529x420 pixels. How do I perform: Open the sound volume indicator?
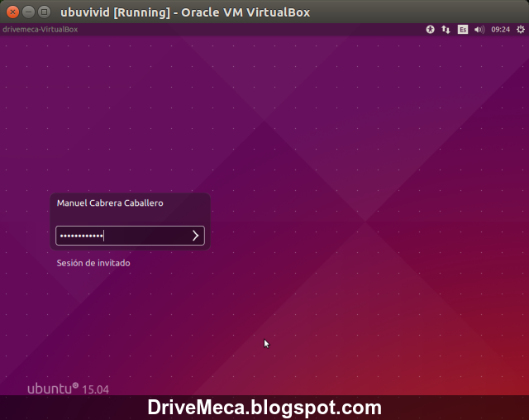pos(479,30)
